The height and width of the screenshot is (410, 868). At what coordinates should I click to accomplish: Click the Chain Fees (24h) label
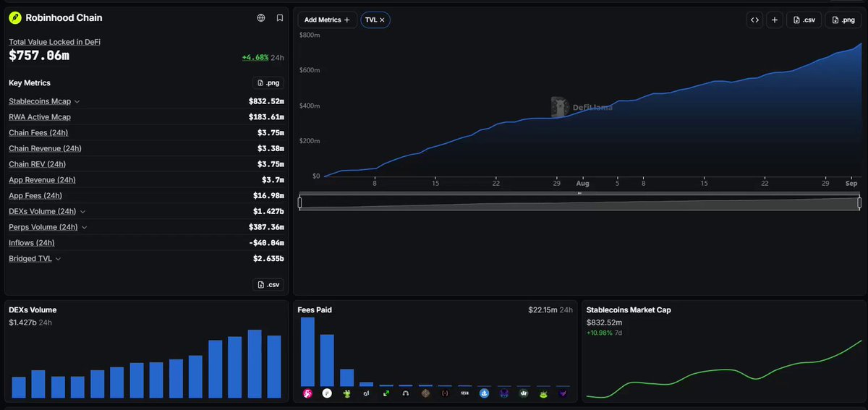point(38,133)
